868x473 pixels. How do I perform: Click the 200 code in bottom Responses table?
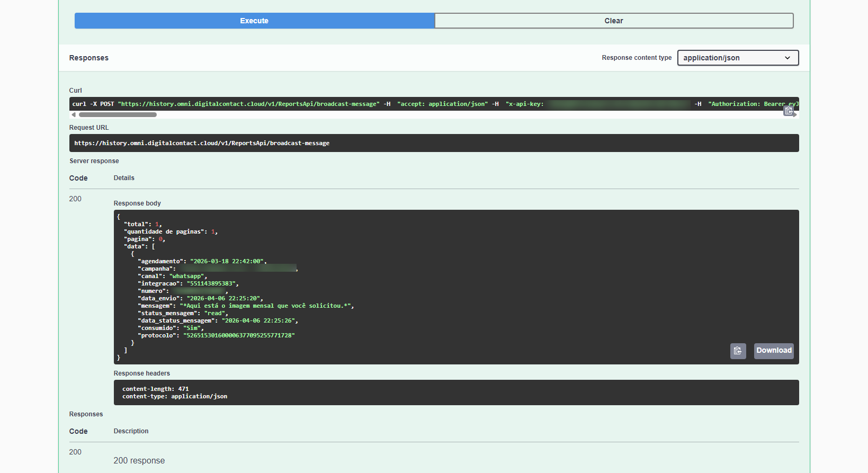pyautogui.click(x=75, y=452)
